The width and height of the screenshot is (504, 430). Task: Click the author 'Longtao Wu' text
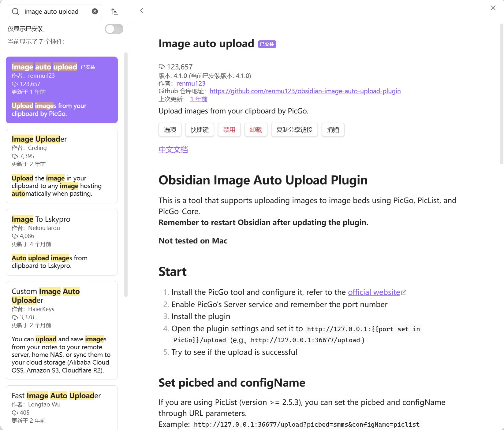tap(44, 405)
